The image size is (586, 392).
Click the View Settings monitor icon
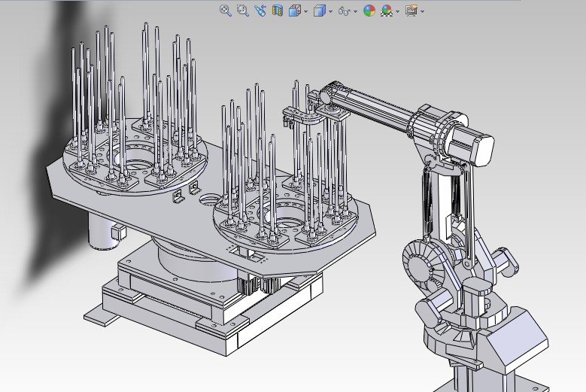click(411, 11)
